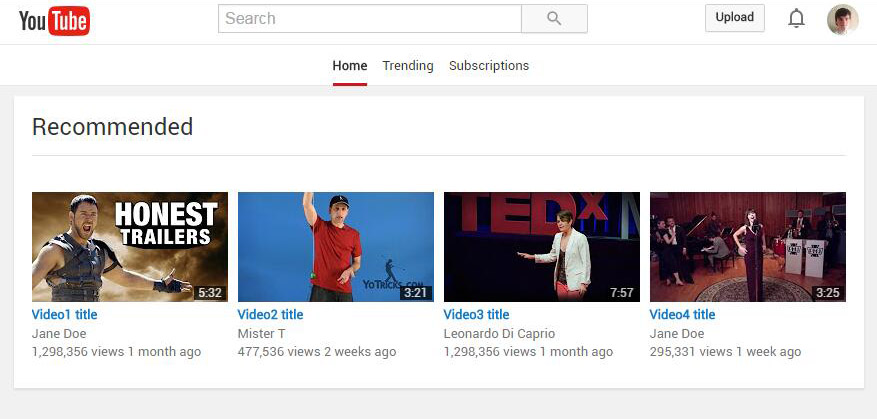Click the YouTube logo
The height and width of the screenshot is (419, 877).
[54, 20]
